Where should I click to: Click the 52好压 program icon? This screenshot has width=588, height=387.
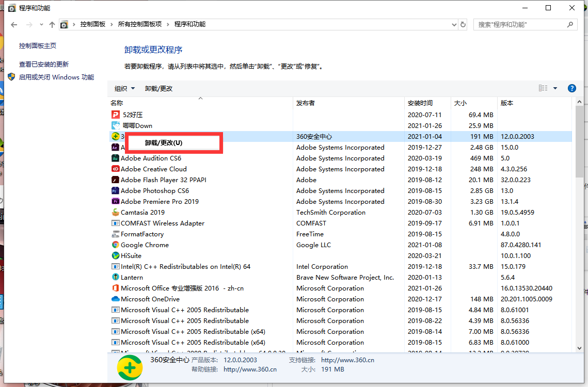116,115
